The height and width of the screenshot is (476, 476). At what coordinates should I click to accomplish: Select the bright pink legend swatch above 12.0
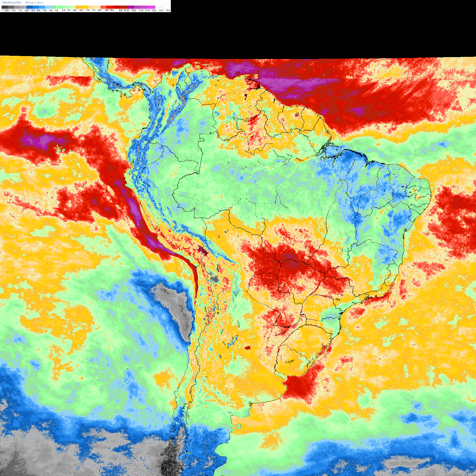tap(152, 7)
